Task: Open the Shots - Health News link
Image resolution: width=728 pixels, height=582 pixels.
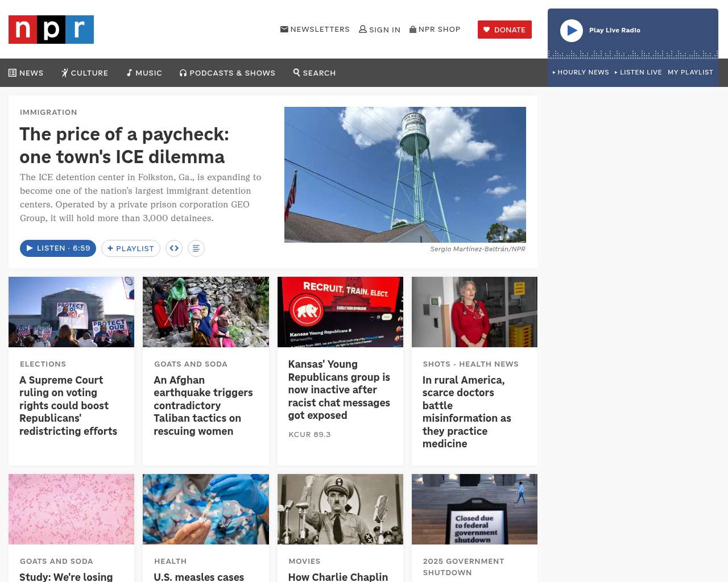Action: 470,364
